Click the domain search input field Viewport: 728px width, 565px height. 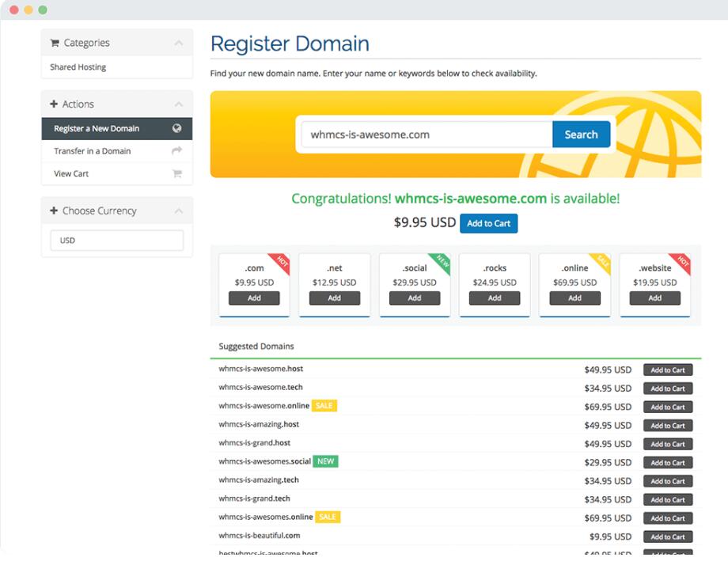pos(426,135)
